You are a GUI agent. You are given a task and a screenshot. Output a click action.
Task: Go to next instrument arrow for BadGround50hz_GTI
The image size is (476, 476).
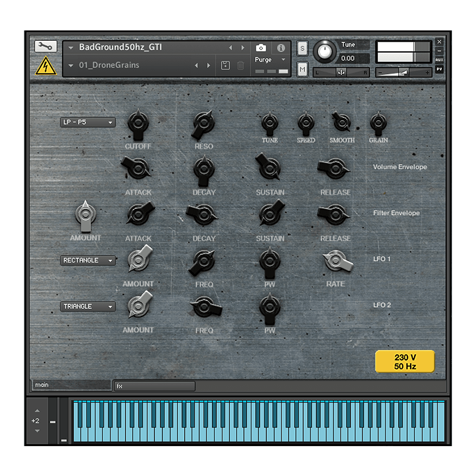tap(243, 48)
